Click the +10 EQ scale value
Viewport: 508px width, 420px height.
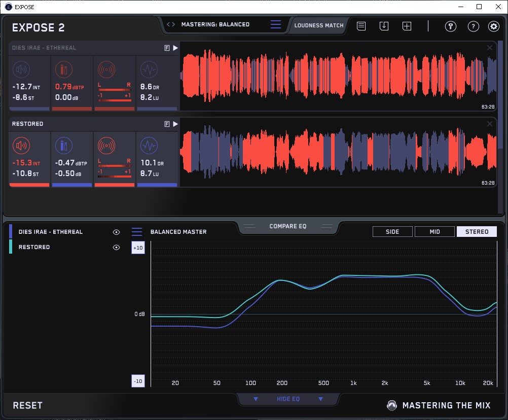point(138,248)
